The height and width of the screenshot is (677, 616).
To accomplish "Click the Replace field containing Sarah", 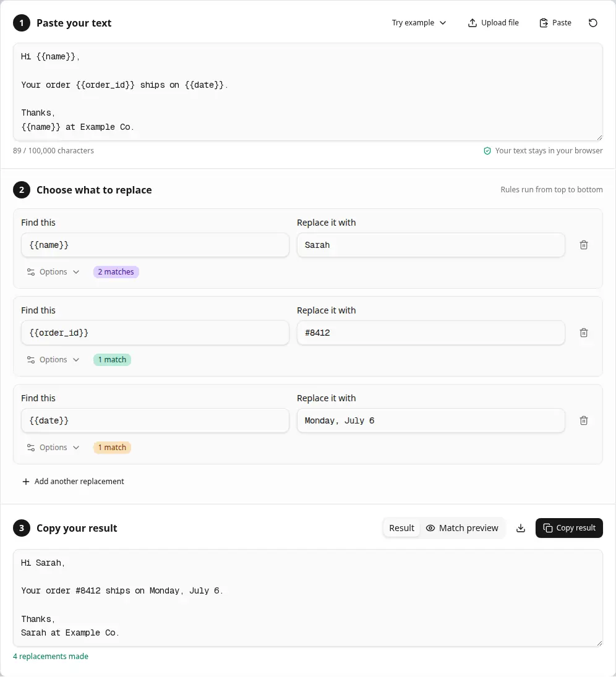I will (x=430, y=245).
